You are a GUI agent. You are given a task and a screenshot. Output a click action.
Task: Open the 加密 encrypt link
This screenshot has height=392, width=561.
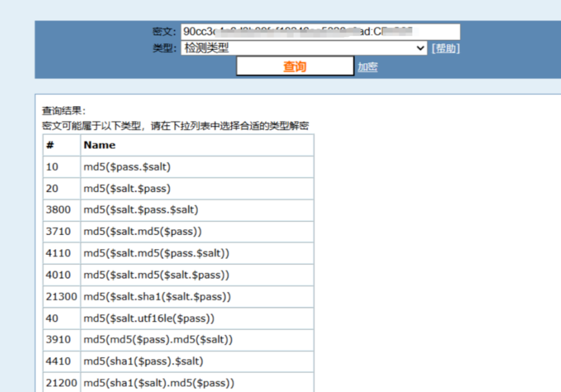click(x=368, y=67)
